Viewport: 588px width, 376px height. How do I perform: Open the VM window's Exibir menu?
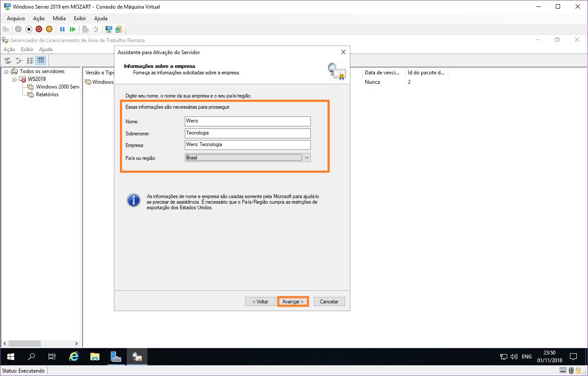click(80, 18)
